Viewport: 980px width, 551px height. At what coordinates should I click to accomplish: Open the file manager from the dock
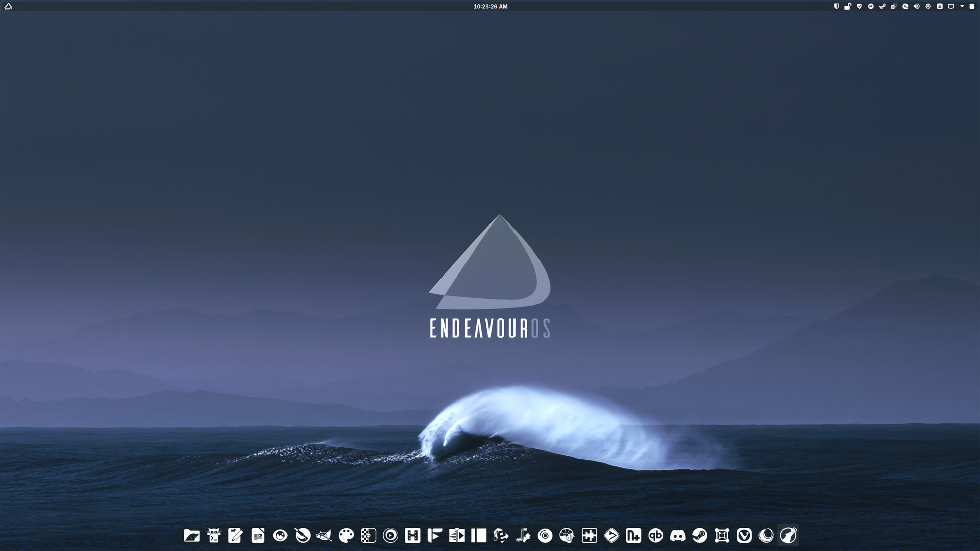pos(191,535)
